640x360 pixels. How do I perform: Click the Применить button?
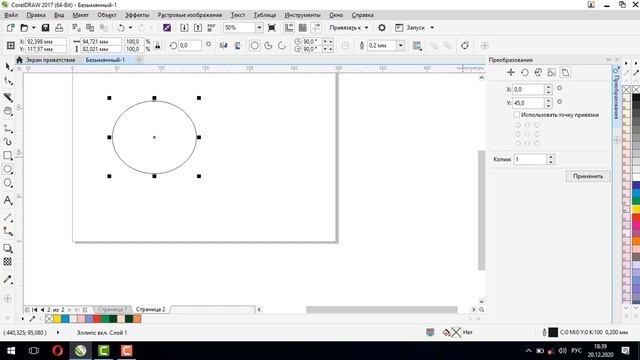click(588, 176)
